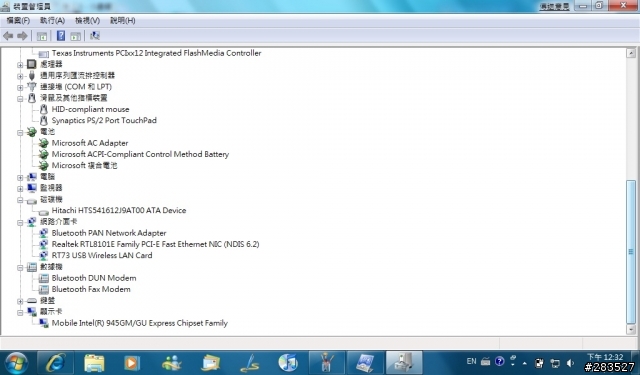Select Texas Instruments PCIxx12 FlashMedia Controller
Image resolution: width=640 pixels, height=375 pixels.
click(156, 53)
